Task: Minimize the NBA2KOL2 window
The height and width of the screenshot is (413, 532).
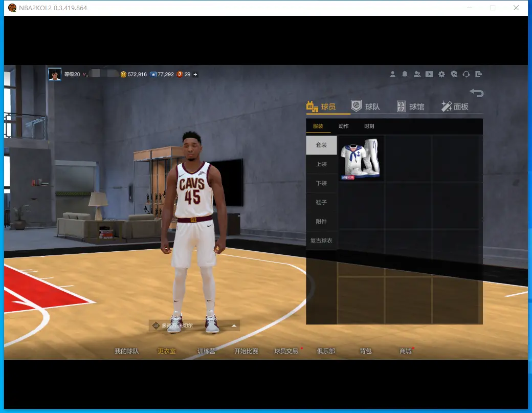Action: [x=470, y=8]
